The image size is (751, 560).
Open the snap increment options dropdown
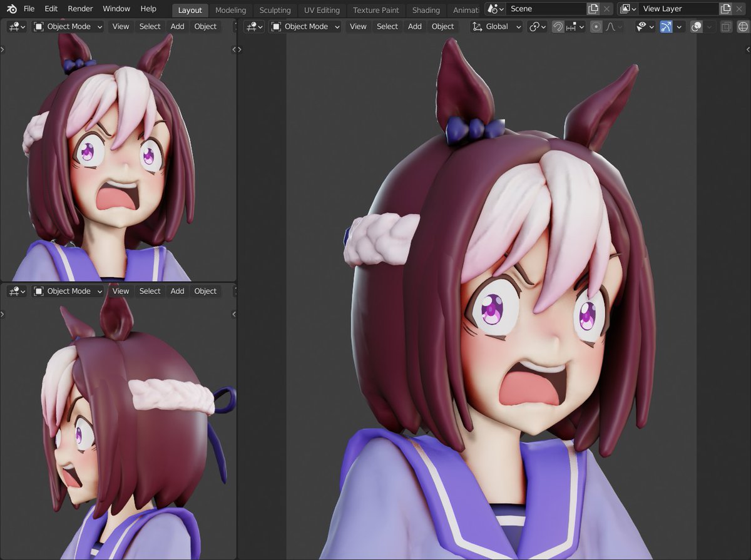pyautogui.click(x=575, y=26)
